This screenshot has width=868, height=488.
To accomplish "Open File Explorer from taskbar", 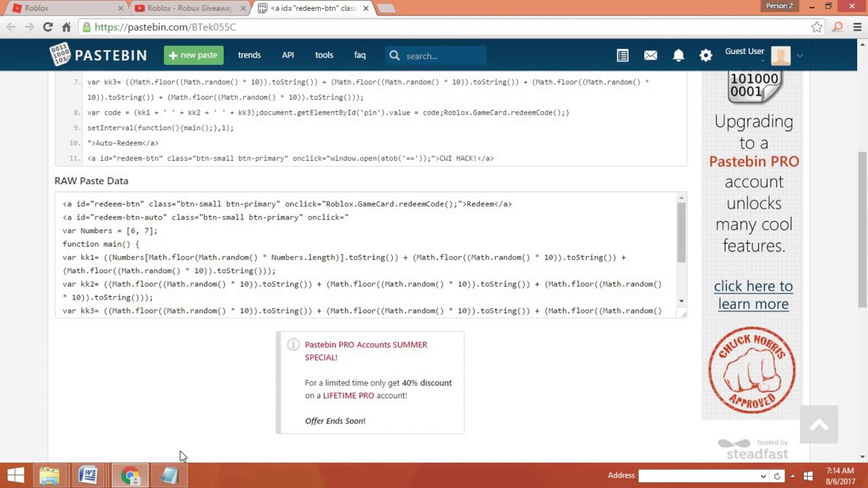I will [50, 475].
